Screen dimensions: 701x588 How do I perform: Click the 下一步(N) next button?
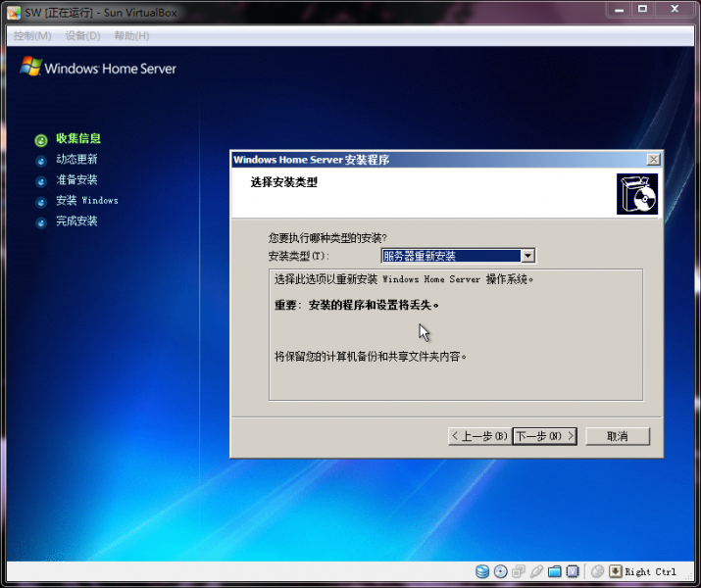[544, 436]
